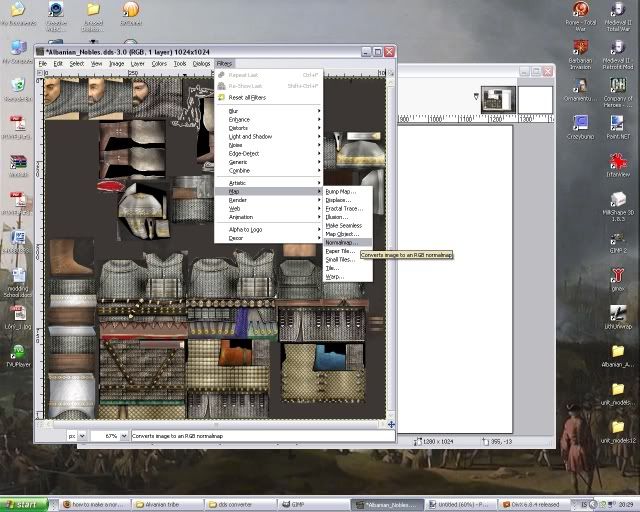Screen dimensions: 640x512
Task: Launch MilkShape 3D from the desktop
Action: (x=618, y=198)
